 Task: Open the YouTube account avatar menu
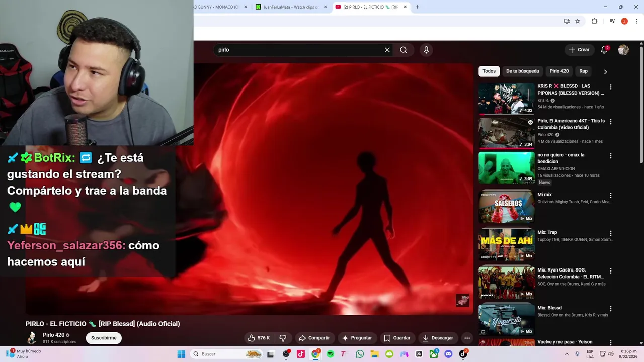pos(623,50)
